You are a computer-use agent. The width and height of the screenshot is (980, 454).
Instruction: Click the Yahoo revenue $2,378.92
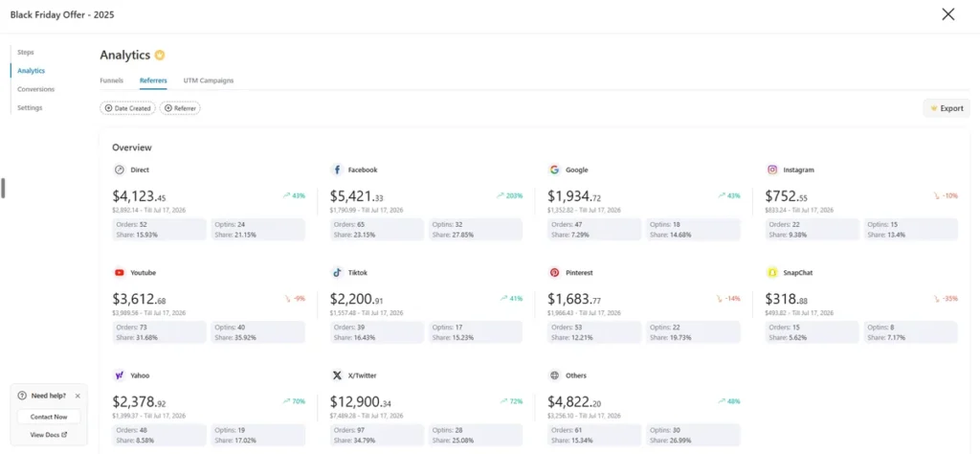pos(139,402)
